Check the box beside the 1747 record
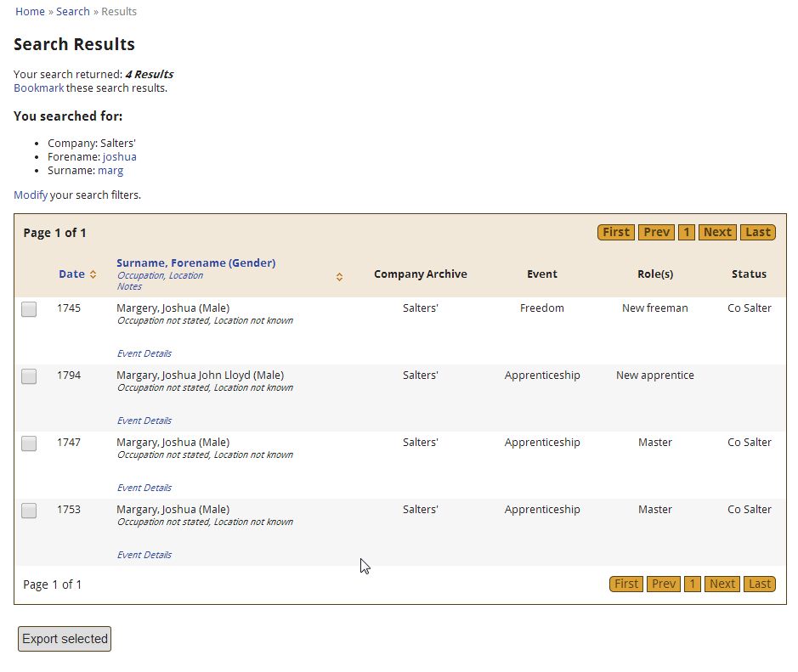Image resolution: width=798 pixels, height=672 pixels. coord(29,443)
